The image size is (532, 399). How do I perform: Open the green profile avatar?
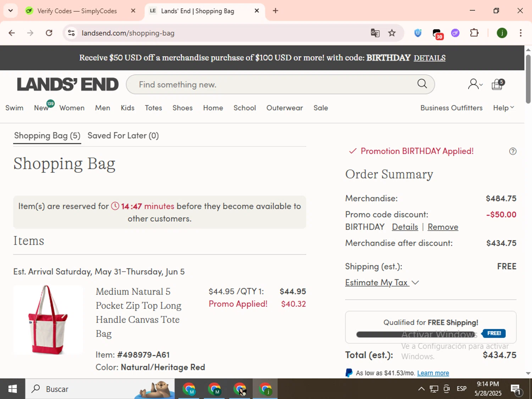[502, 33]
